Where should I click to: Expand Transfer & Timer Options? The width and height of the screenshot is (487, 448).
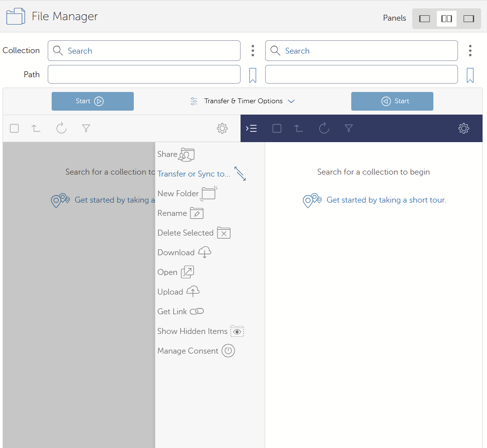(243, 101)
